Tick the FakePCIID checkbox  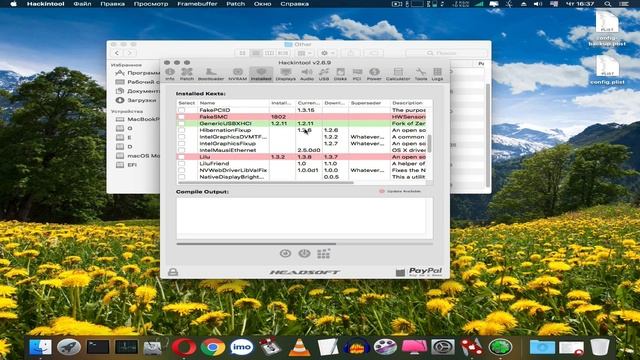click(x=182, y=110)
